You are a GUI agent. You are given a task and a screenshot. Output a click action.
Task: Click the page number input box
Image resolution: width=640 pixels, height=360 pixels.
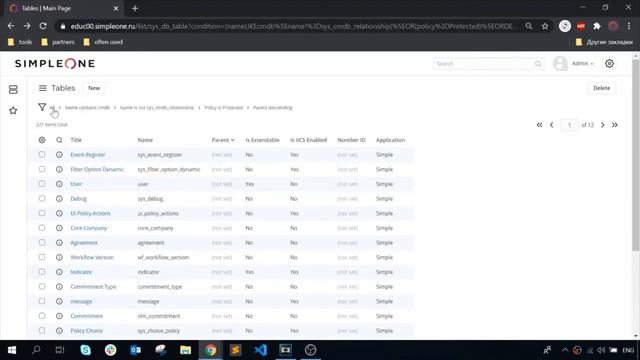pyautogui.click(x=569, y=125)
